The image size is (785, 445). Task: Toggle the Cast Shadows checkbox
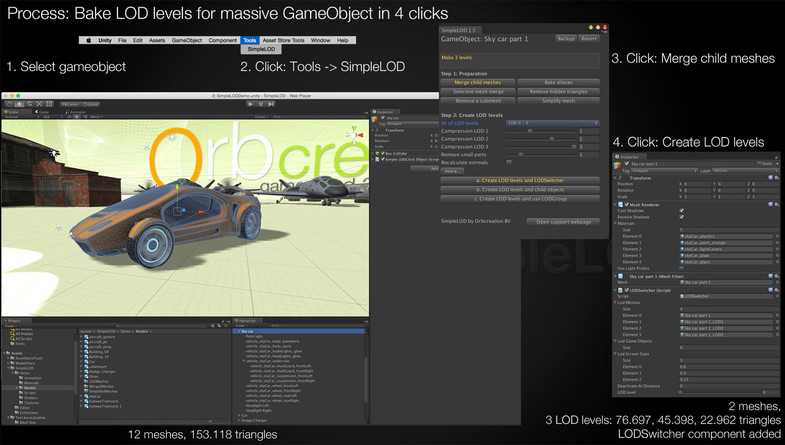(x=681, y=211)
